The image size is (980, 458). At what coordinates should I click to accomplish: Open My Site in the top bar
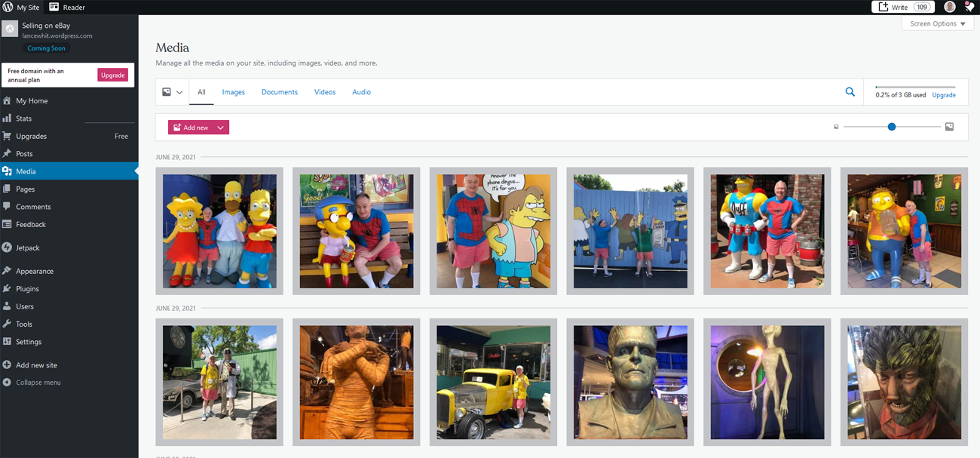(x=21, y=7)
